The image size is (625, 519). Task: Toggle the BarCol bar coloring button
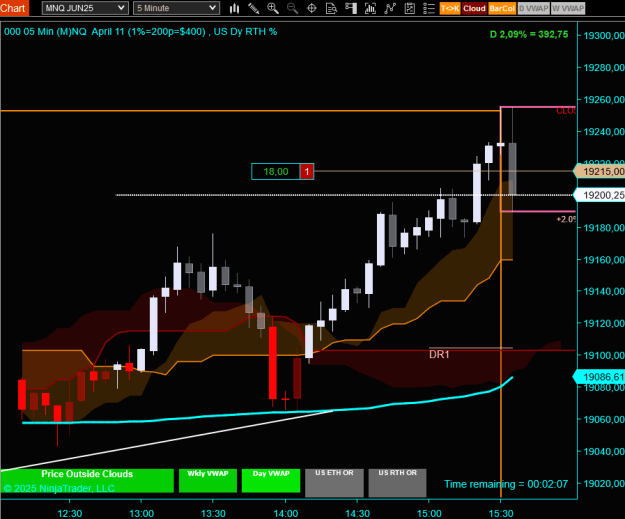click(502, 8)
